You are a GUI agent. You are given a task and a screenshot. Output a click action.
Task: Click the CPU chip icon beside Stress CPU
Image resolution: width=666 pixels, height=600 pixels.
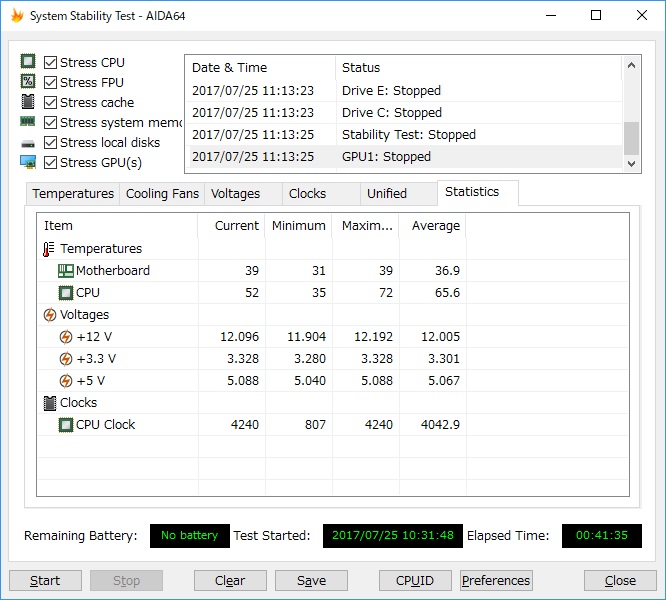[x=28, y=62]
